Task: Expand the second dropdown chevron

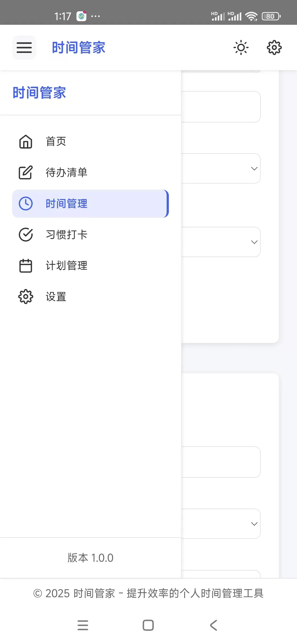Action: [x=254, y=242]
